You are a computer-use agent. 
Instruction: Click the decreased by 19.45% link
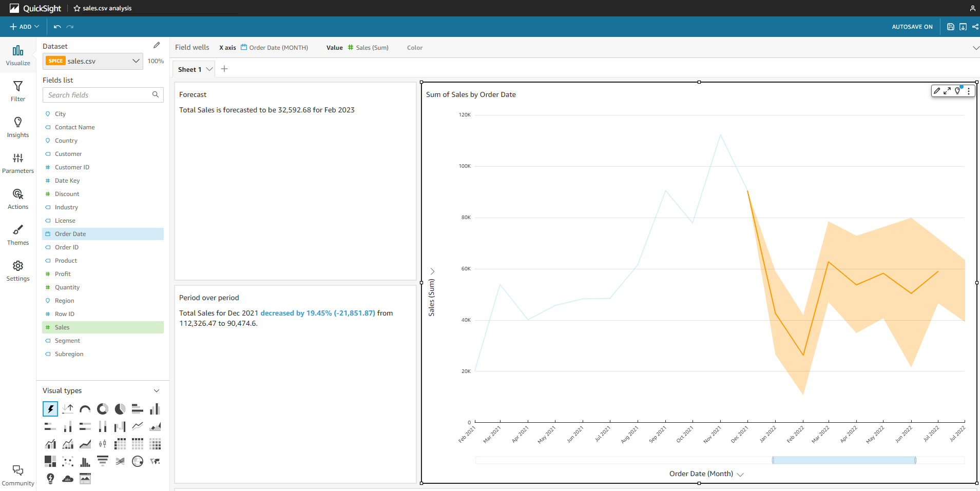point(318,313)
